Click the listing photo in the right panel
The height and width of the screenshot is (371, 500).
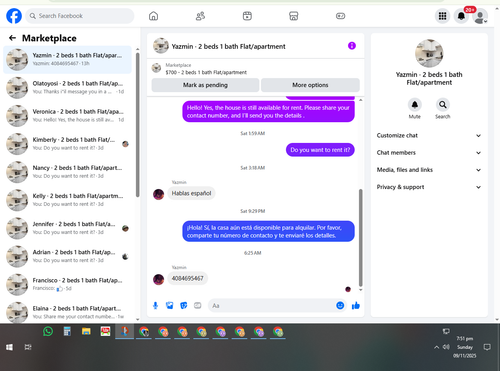pyautogui.click(x=429, y=53)
